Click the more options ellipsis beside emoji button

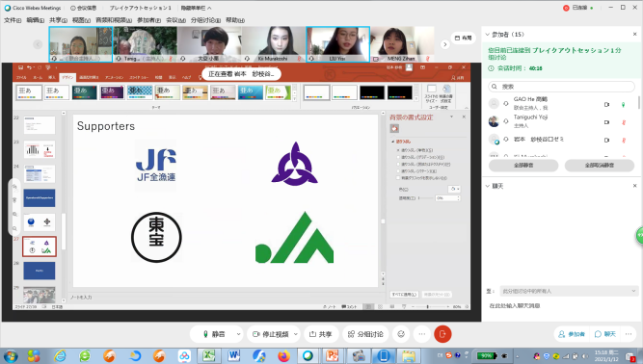[422, 334]
